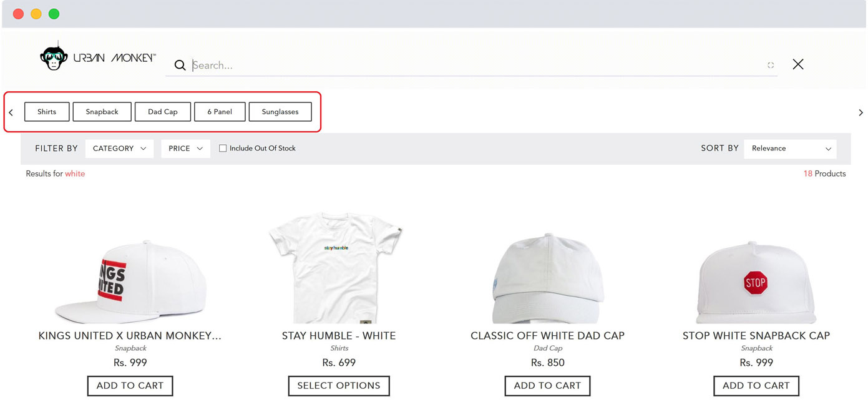
Task: Close the search overlay with X
Action: (797, 64)
